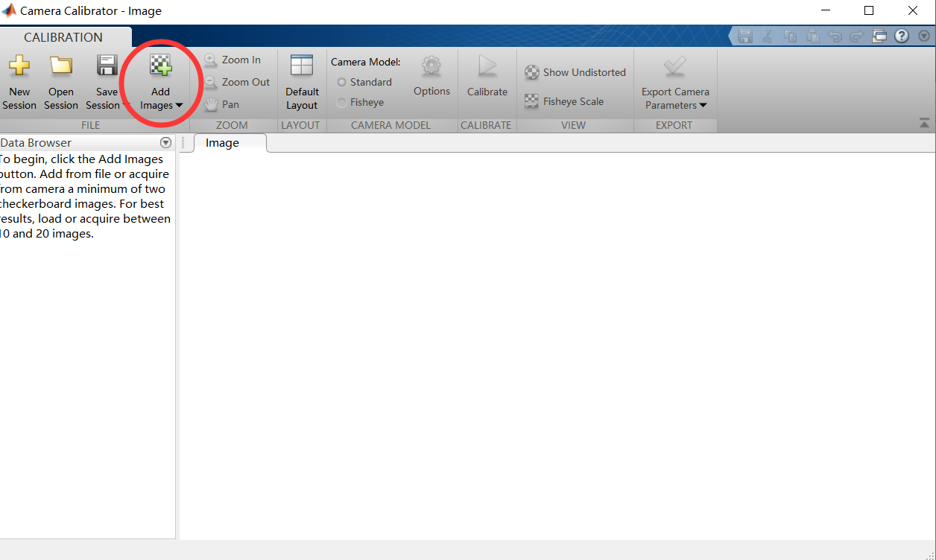Run Calibrate with the play icon
The image size is (936, 560).
point(487,66)
